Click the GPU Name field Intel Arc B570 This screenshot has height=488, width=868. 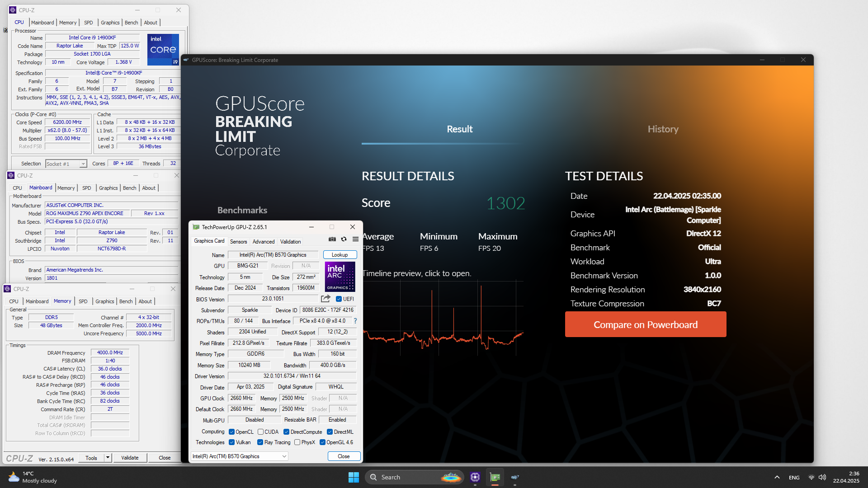click(x=273, y=255)
